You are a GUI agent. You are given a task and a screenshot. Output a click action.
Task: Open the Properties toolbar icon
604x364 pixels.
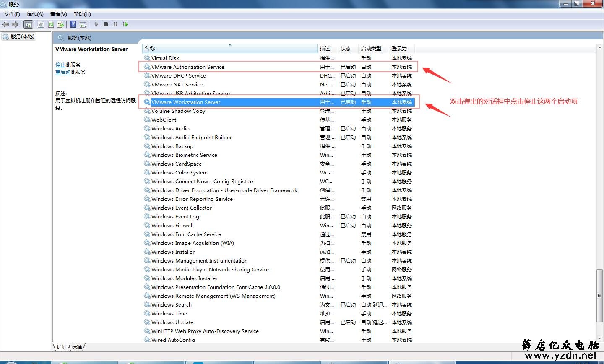[x=41, y=24]
